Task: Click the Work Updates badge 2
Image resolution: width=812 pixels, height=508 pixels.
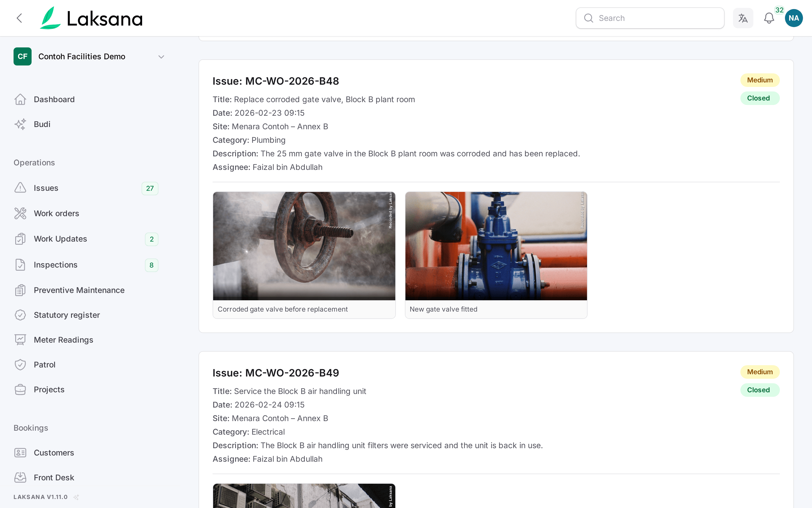Action: click(x=152, y=239)
